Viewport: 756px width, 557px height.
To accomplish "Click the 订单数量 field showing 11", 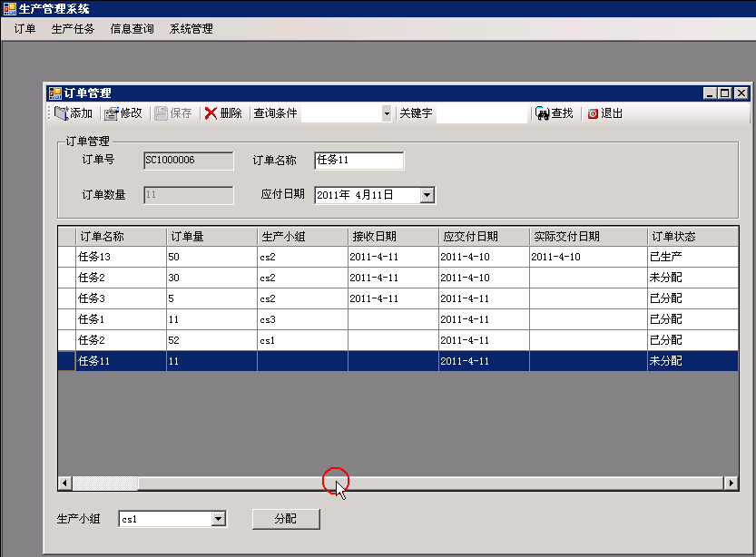I will [188, 195].
